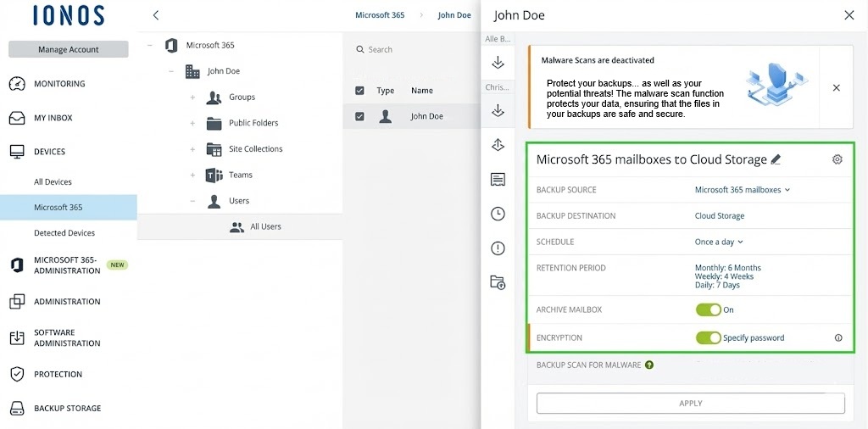
Task: Click the Microsoft 365-Administration office icon
Action: (17, 265)
